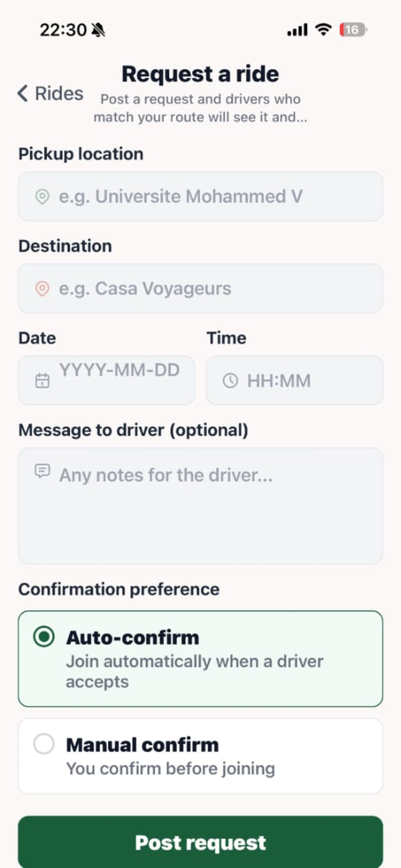This screenshot has height=868, width=401.
Task: Select the Manual confirm radio button
Action: pos(44,744)
